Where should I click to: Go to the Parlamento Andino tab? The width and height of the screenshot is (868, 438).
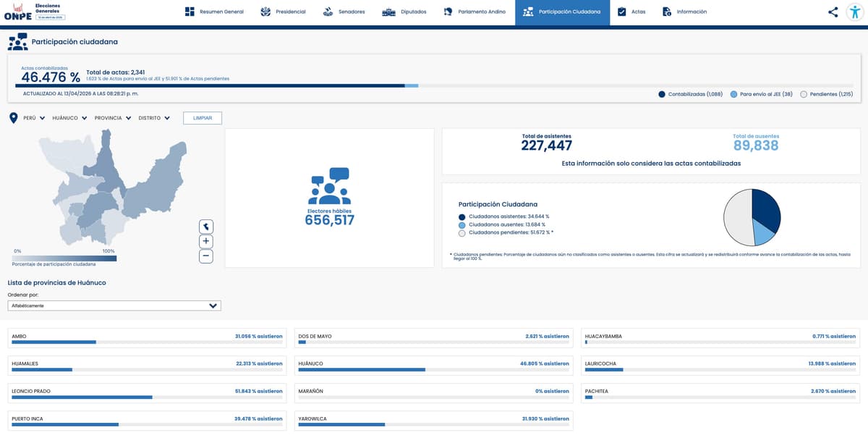475,12
